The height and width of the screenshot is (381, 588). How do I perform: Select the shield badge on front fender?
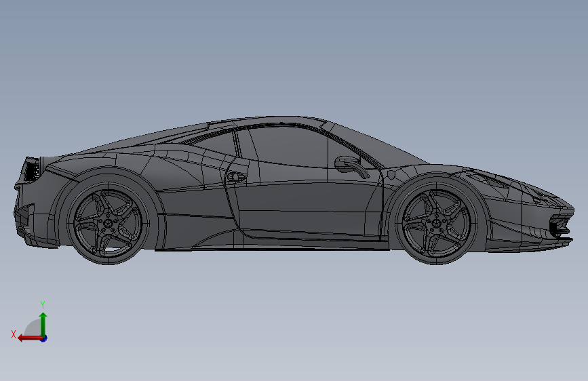click(x=392, y=175)
